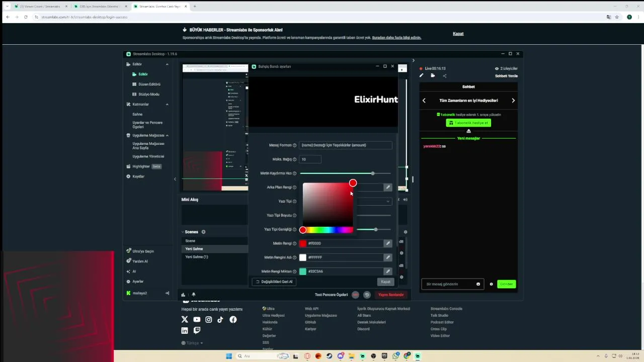Open the Türkçe language dropdown
Screen dimensions: 644x362
[x=192, y=343]
